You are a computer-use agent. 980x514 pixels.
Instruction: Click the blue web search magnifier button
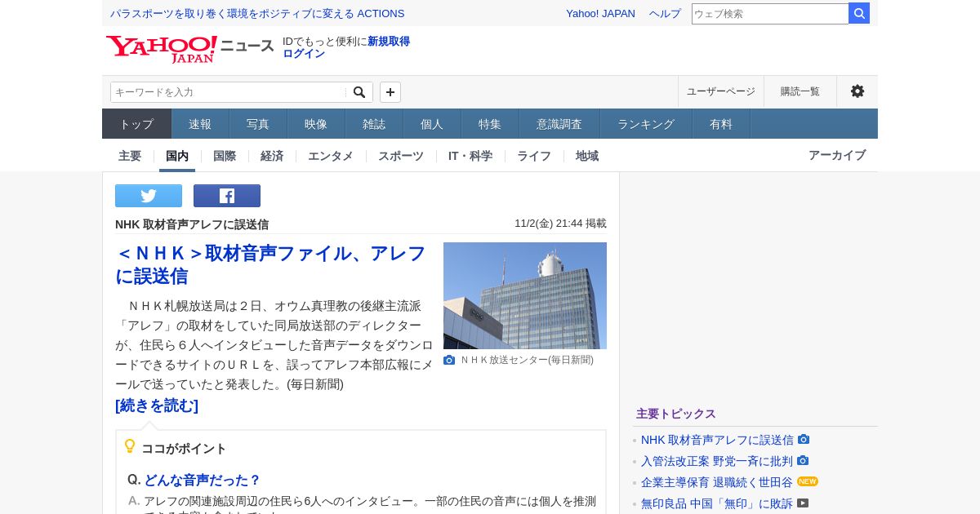[859, 13]
